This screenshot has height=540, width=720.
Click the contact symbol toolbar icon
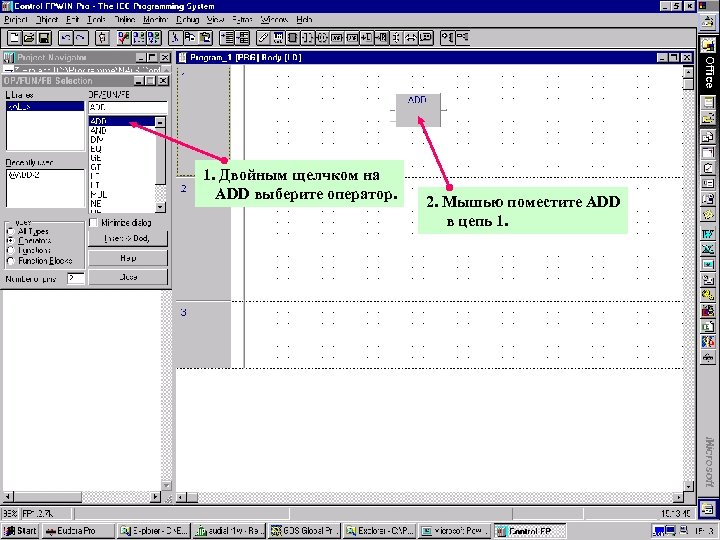307,38
